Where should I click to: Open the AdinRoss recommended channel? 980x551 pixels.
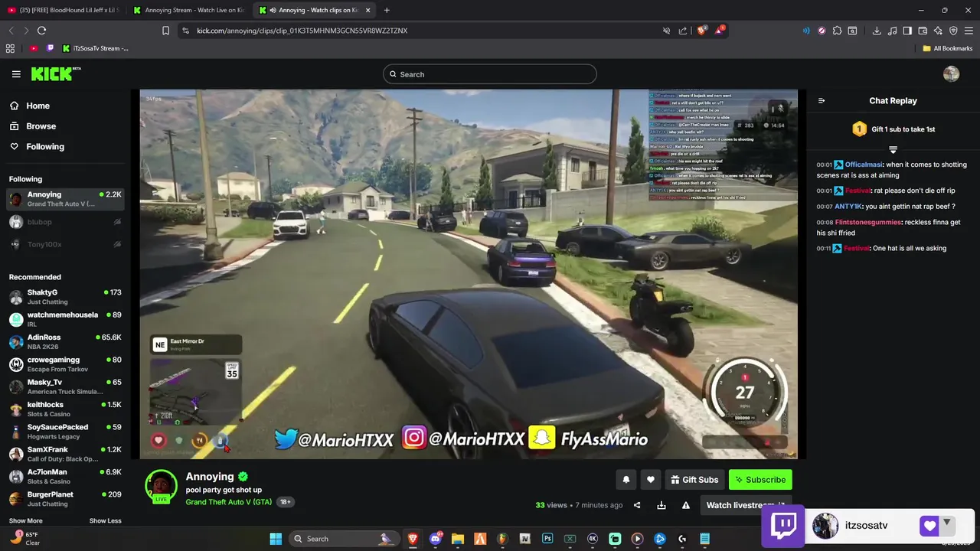tap(65, 341)
